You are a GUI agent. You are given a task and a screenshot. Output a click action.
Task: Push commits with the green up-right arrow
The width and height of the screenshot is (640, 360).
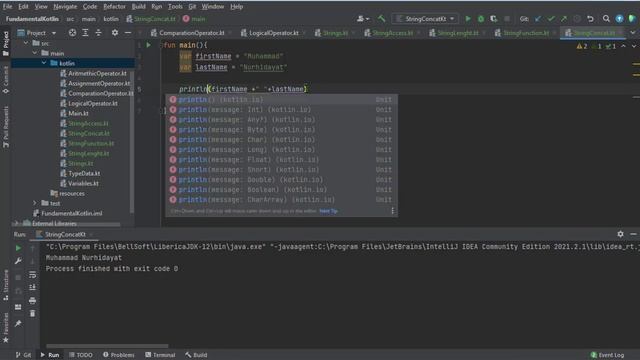coord(564,19)
